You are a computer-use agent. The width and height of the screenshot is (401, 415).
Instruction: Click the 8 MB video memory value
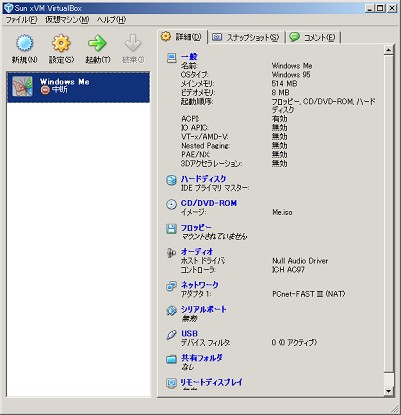[x=280, y=92]
